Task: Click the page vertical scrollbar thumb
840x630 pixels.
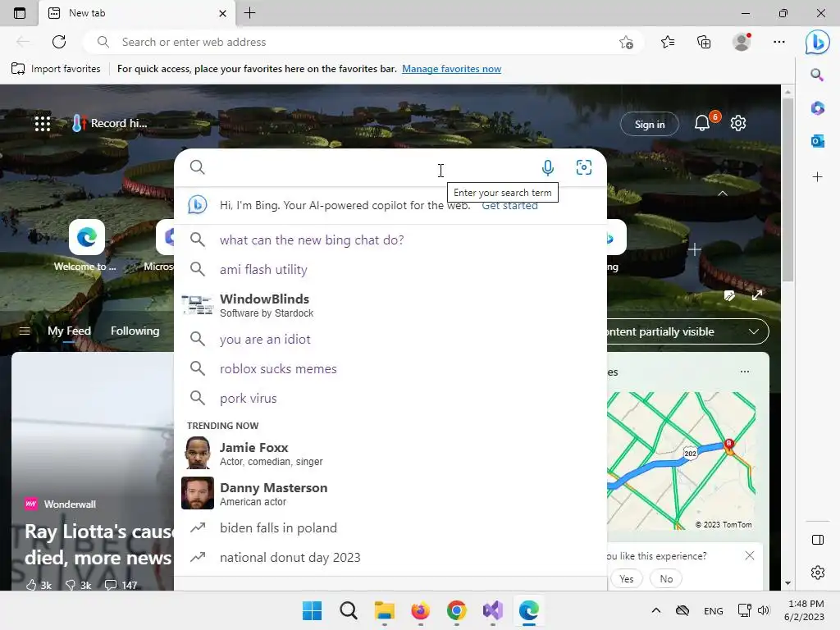Action: [x=787, y=190]
